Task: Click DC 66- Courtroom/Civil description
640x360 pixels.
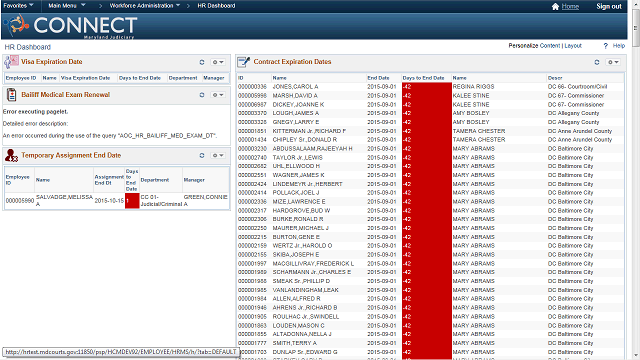Action: click(577, 87)
